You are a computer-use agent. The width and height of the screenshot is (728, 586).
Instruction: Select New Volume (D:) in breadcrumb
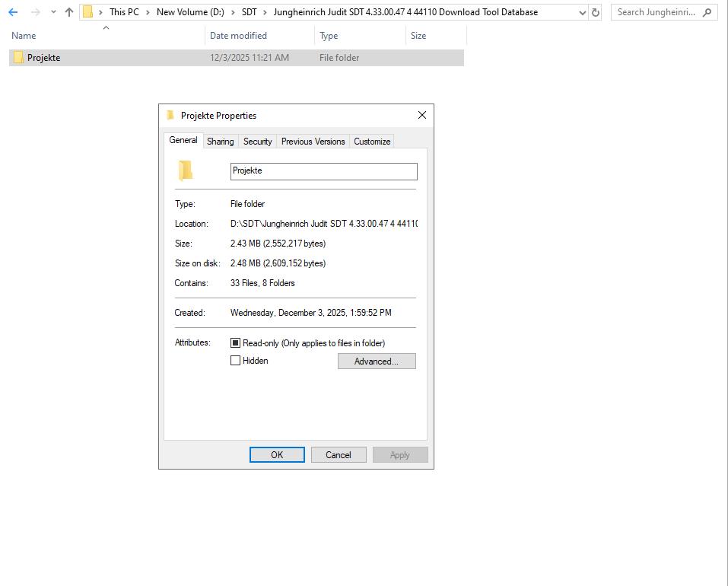(190, 12)
